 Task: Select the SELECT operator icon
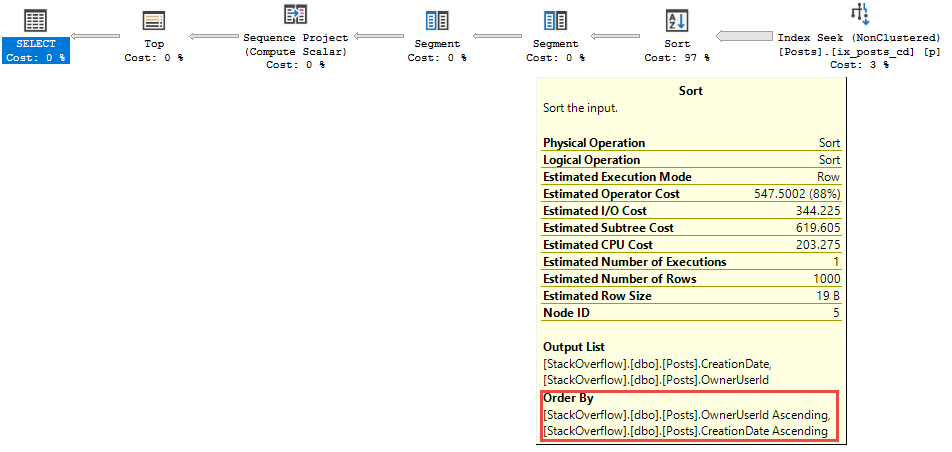click(x=36, y=20)
